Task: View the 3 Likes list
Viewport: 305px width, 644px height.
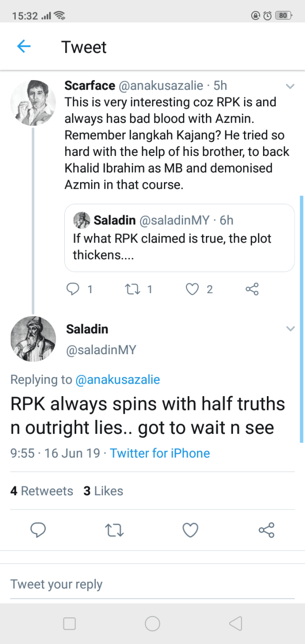Action: pyautogui.click(x=103, y=491)
